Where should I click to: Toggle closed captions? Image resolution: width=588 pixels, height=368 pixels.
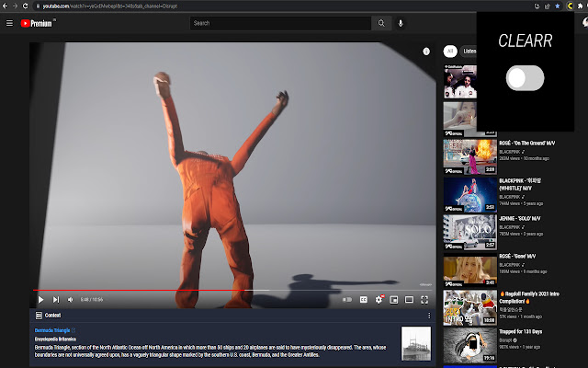(364, 299)
